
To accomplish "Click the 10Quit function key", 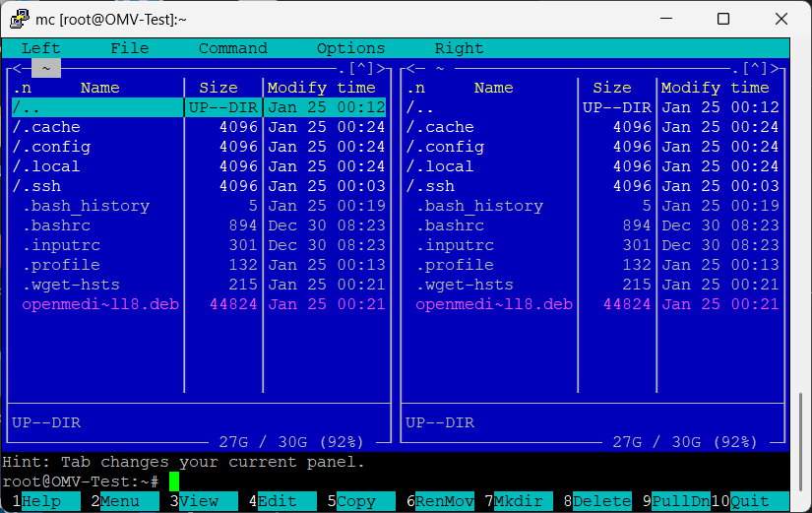I will click(x=750, y=501).
